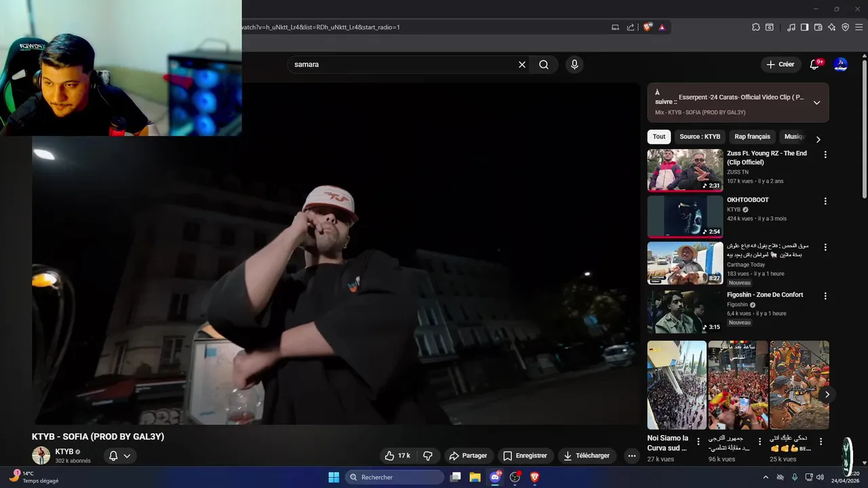Share the video via Partager
This screenshot has width=868, height=488.
[469, 455]
